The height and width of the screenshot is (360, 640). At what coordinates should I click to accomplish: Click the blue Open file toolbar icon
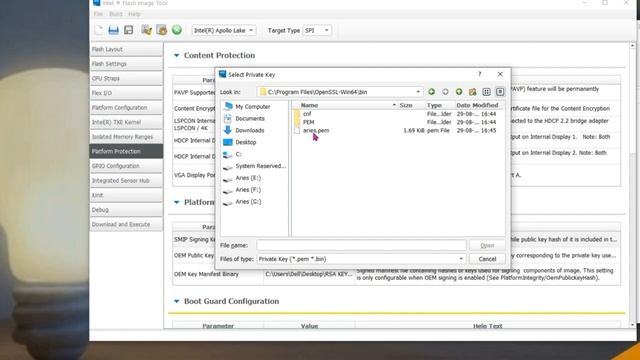click(x=113, y=30)
